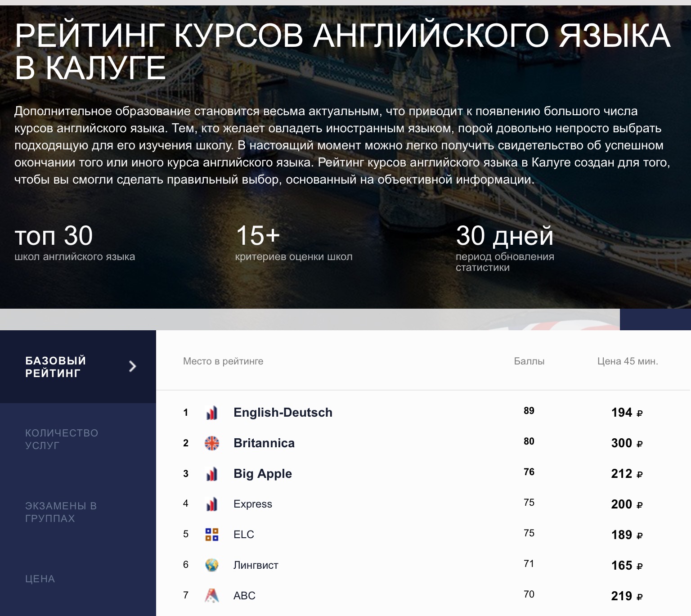Click the 300 ₽ price for Britannica
This screenshot has width=691, height=616.
click(627, 443)
